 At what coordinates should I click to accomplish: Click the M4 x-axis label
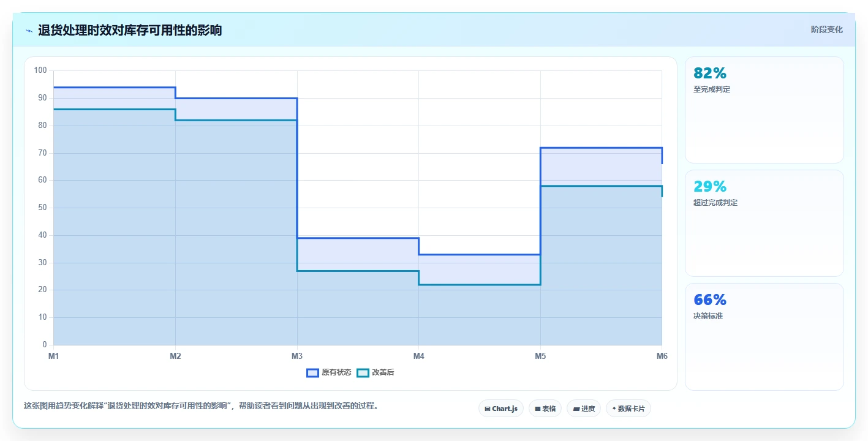(418, 356)
